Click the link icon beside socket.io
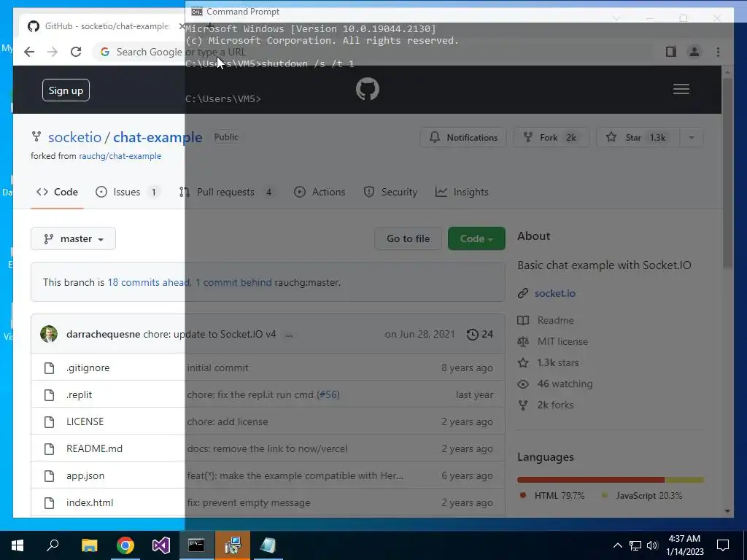 pos(522,293)
